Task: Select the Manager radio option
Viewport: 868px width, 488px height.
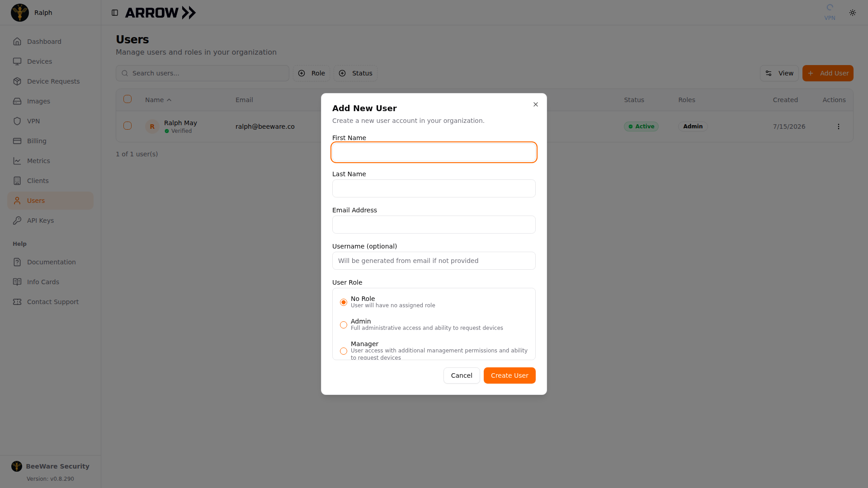Action: [x=344, y=351]
